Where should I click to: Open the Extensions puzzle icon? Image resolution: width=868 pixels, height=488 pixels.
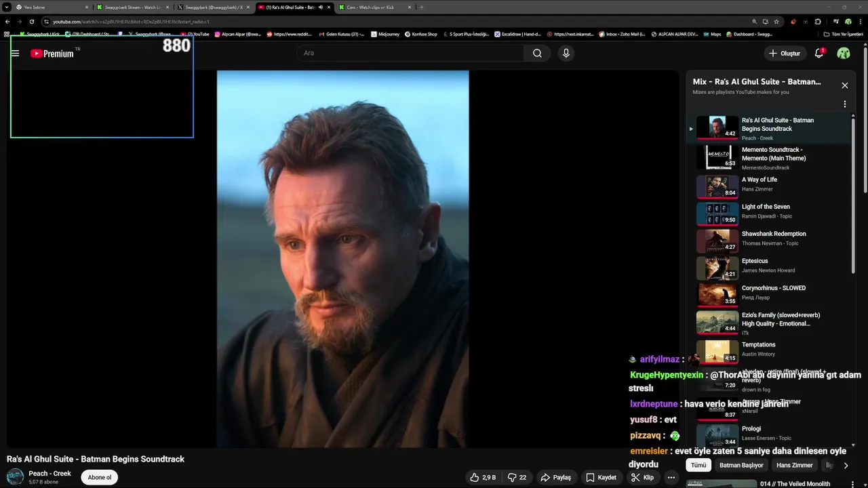[x=818, y=22]
